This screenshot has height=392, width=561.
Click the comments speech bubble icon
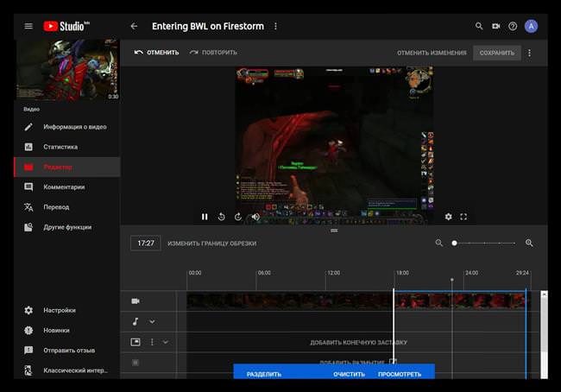(x=28, y=187)
